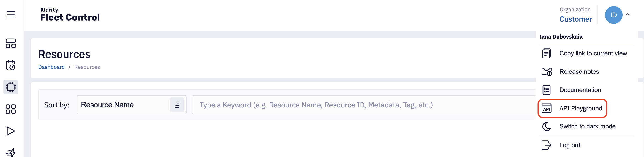This screenshot has height=157, width=644.
Task: Click the play triangle sidebar icon
Action: click(x=11, y=131)
